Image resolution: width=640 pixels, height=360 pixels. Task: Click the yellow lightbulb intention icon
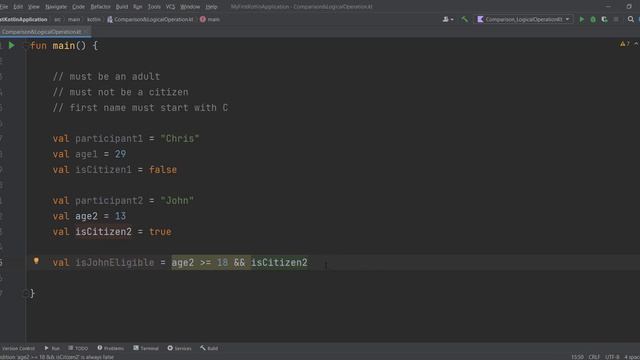[36, 260]
